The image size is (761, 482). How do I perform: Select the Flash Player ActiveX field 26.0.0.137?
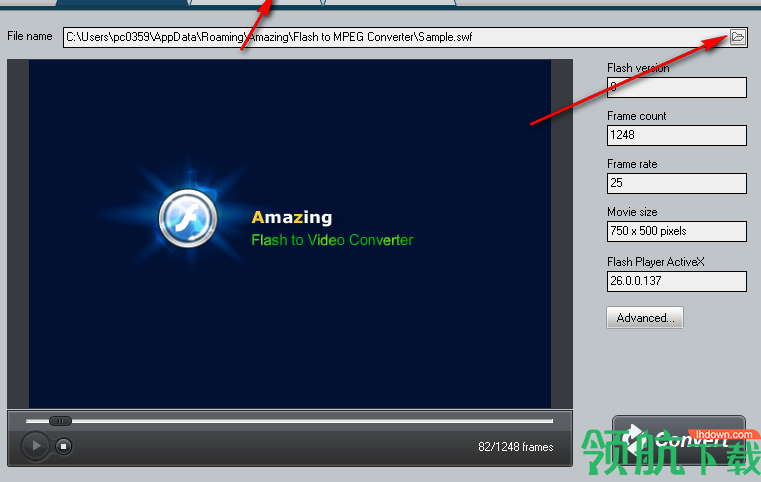[x=677, y=282]
